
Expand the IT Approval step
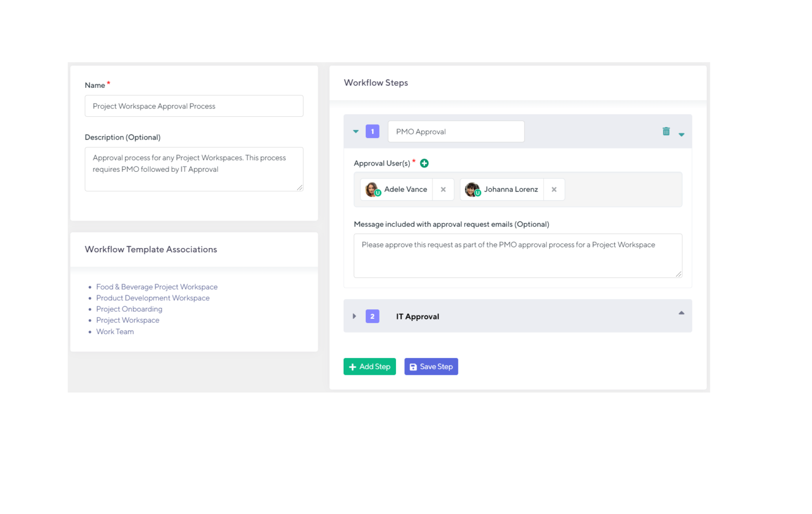pos(354,316)
